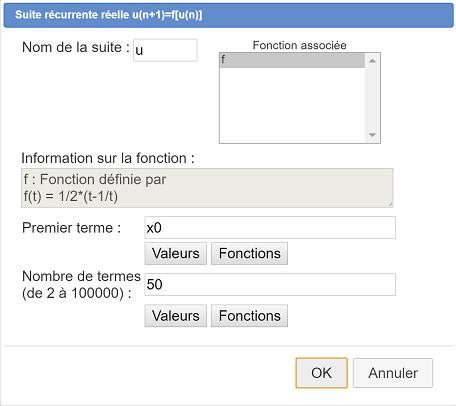This screenshot has height=406, width=456.
Task: Click the function list scrollbar track
Action: (x=372, y=98)
